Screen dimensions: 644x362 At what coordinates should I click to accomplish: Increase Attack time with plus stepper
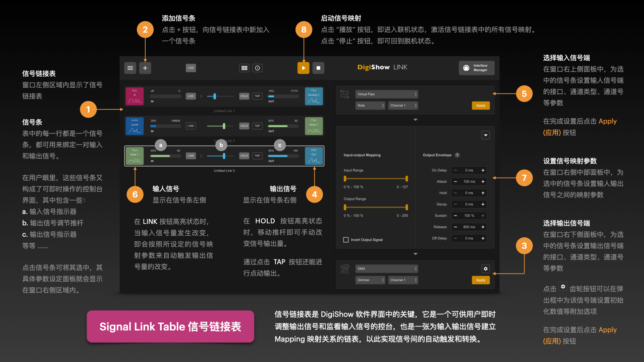pyautogui.click(x=483, y=182)
